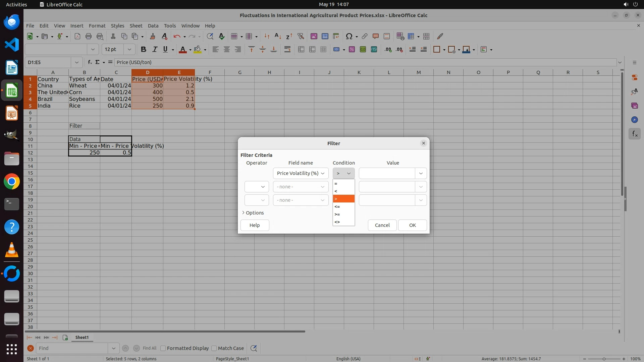Click the Merge and Center Cells icon
Screen dimensions: 644x362
click(301, 50)
